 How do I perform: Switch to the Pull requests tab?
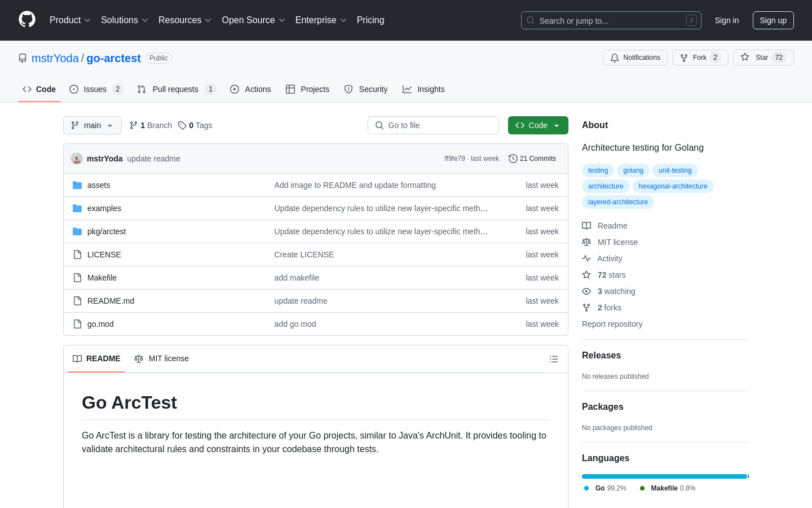(176, 89)
